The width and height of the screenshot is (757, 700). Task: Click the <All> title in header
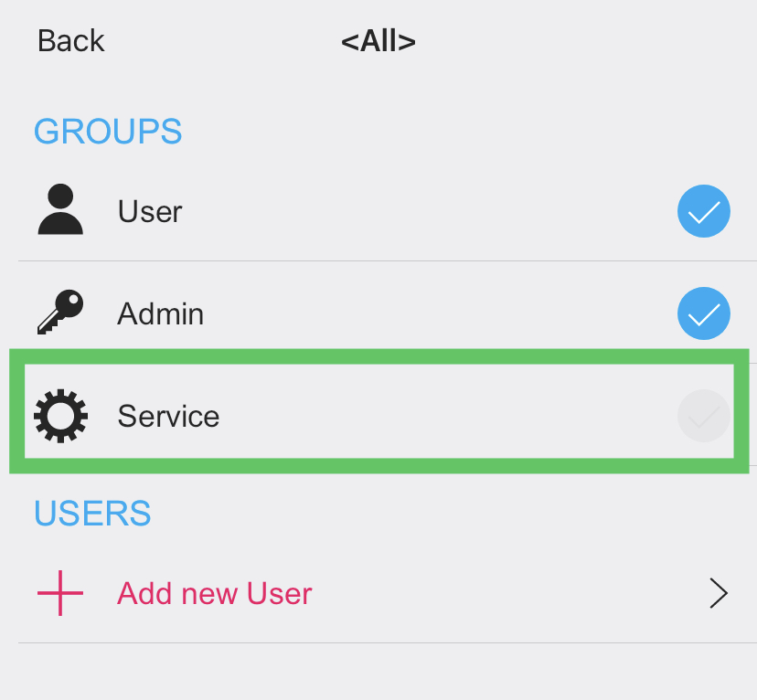[378, 41]
